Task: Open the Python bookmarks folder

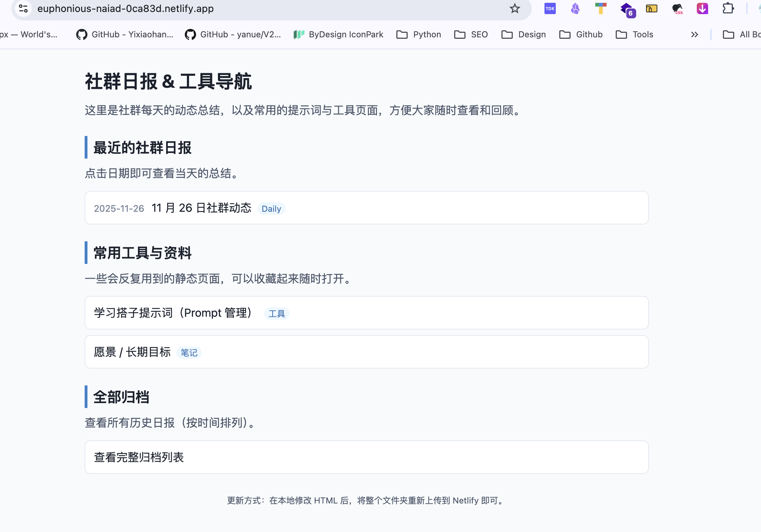Action: [418, 34]
